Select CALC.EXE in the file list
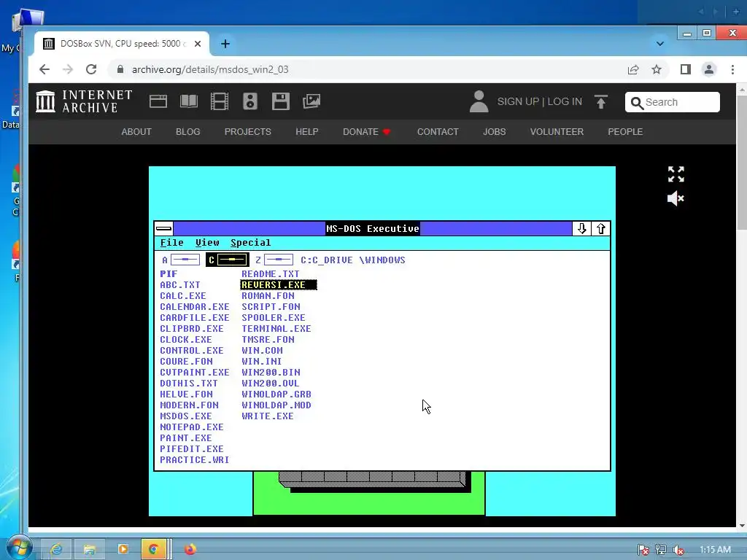Viewport: 747px width, 560px height. click(x=183, y=296)
